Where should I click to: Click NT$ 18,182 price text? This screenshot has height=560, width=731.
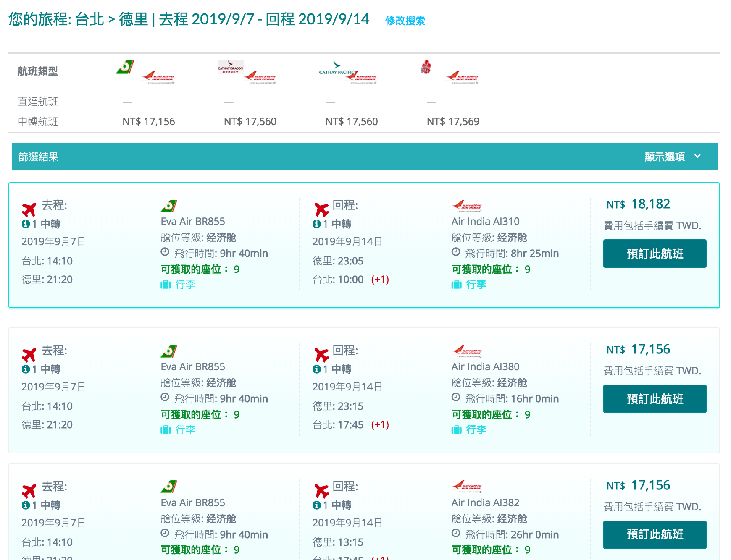(638, 204)
